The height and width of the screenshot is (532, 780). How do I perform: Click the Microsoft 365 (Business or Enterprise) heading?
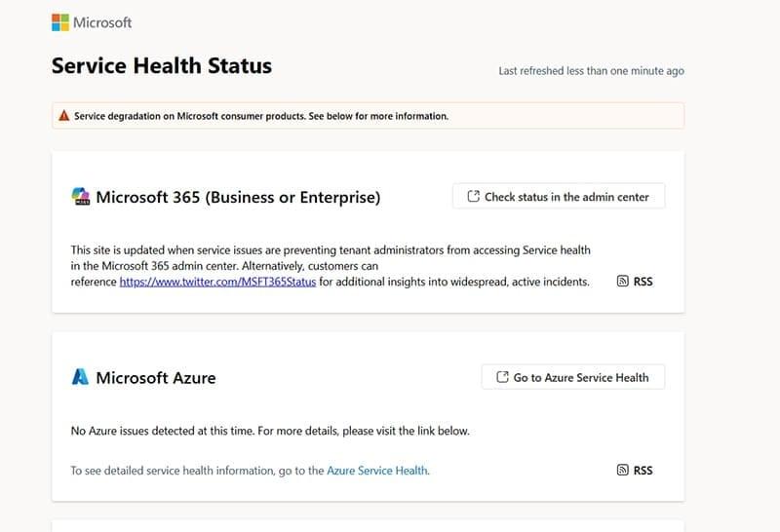(238, 197)
